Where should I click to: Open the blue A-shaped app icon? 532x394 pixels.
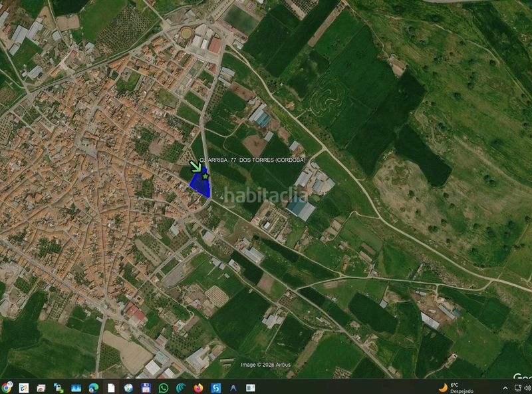click(233, 387)
